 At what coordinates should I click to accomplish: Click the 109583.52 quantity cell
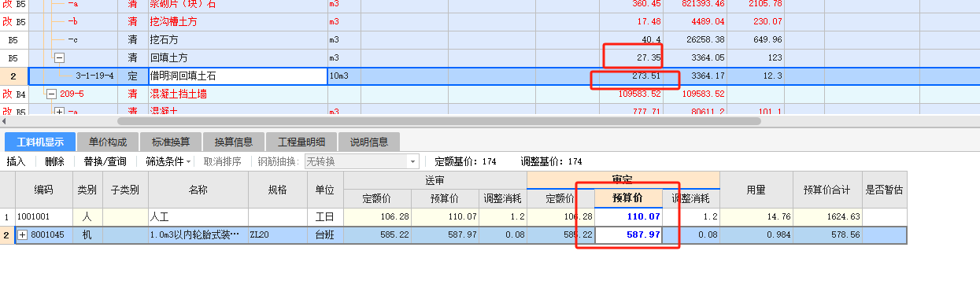click(631, 94)
